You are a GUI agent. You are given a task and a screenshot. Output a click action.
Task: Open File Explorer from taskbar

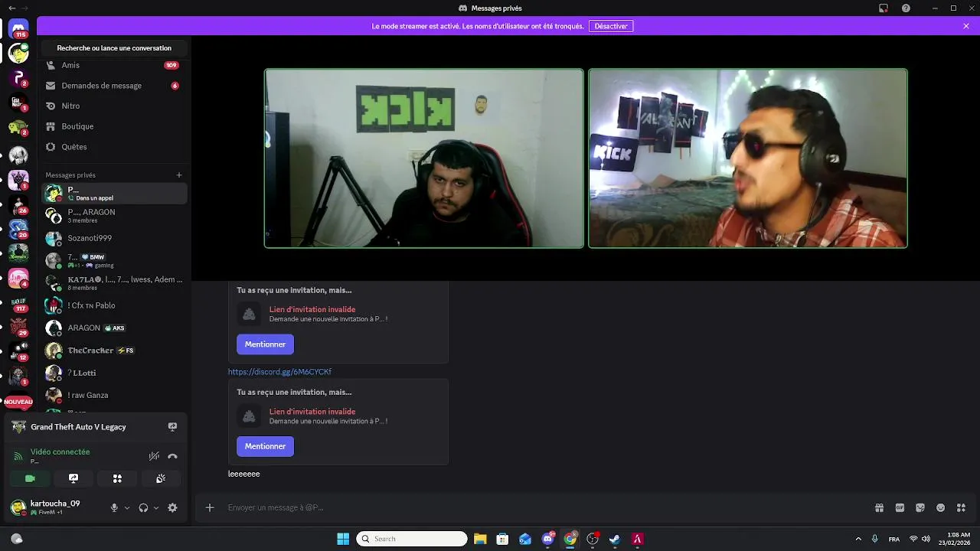pos(480,539)
